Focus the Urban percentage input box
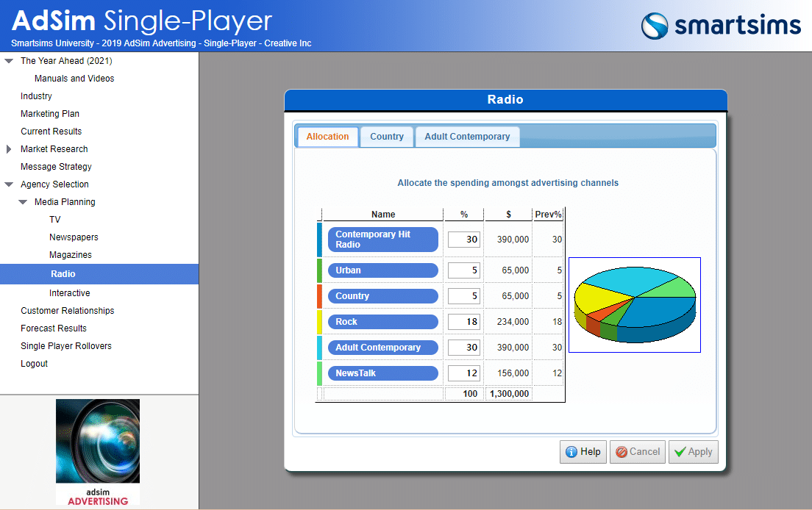This screenshot has height=510, width=812. pos(464,270)
